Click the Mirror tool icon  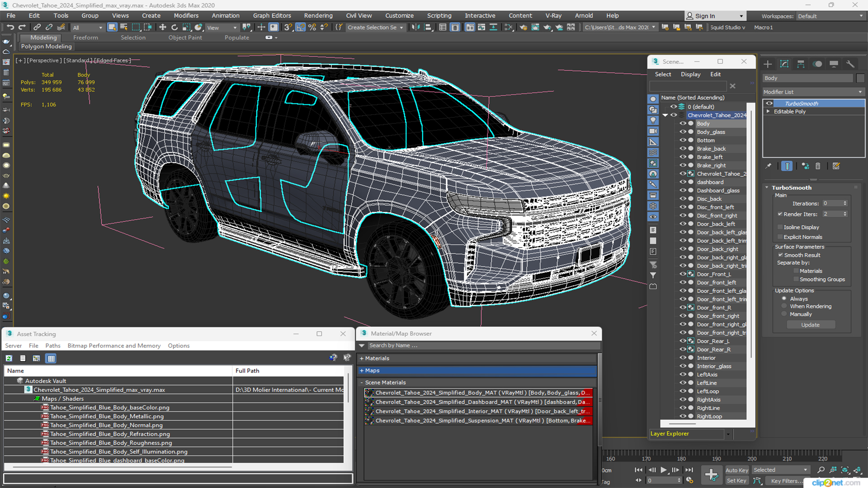(x=415, y=27)
